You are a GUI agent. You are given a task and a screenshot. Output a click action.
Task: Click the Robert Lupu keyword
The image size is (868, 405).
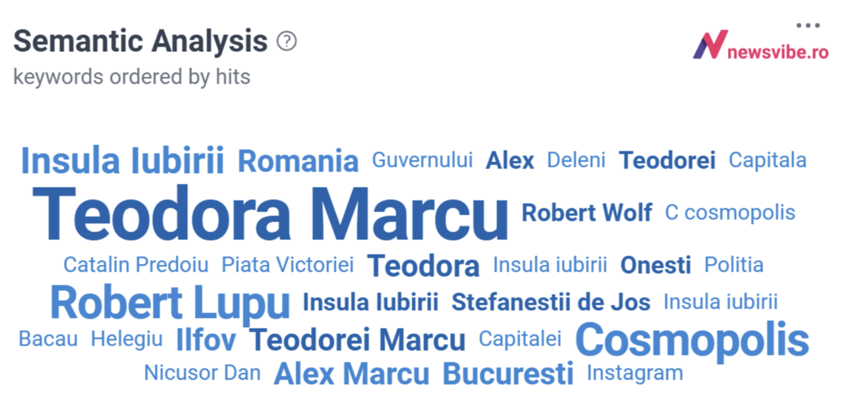170,303
